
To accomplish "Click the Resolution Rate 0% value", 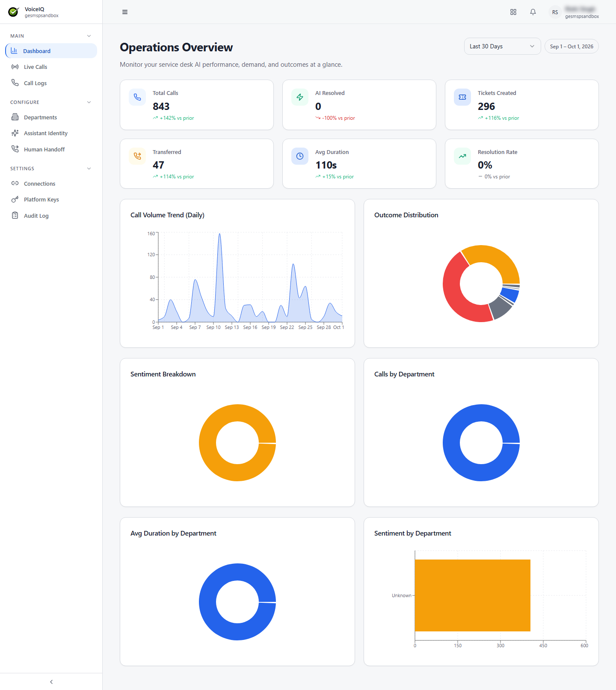I will coord(485,165).
